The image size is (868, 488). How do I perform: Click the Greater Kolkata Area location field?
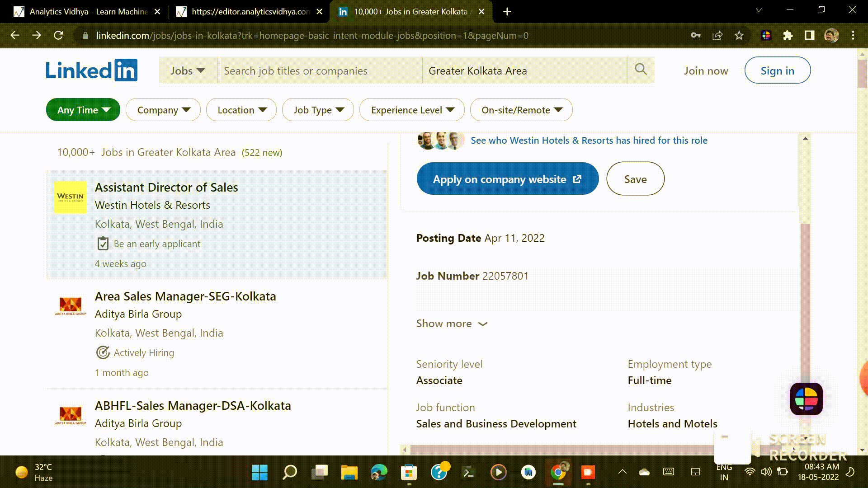(x=524, y=70)
